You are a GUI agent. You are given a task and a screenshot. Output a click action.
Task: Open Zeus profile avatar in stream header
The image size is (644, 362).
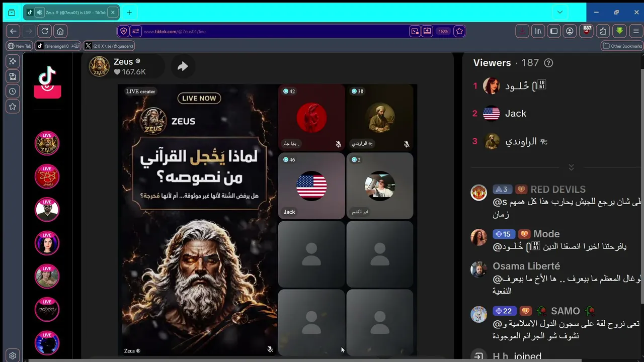(x=99, y=66)
